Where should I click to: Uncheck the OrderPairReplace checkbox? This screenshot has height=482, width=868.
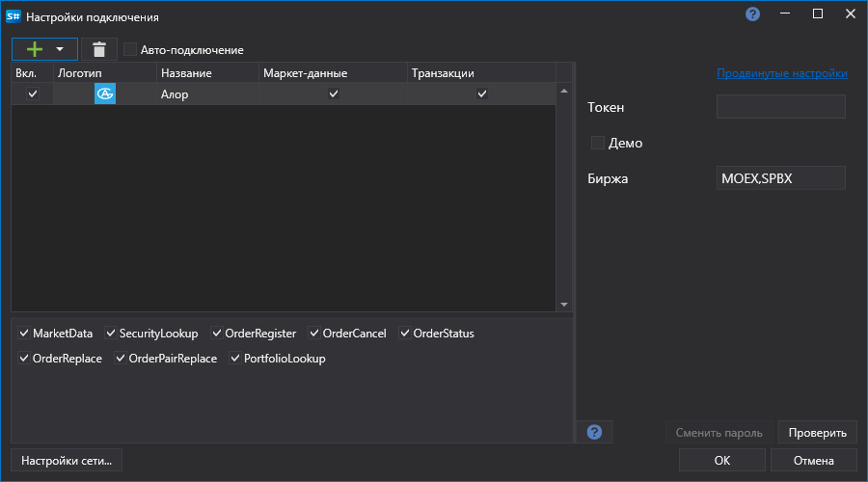click(x=121, y=358)
